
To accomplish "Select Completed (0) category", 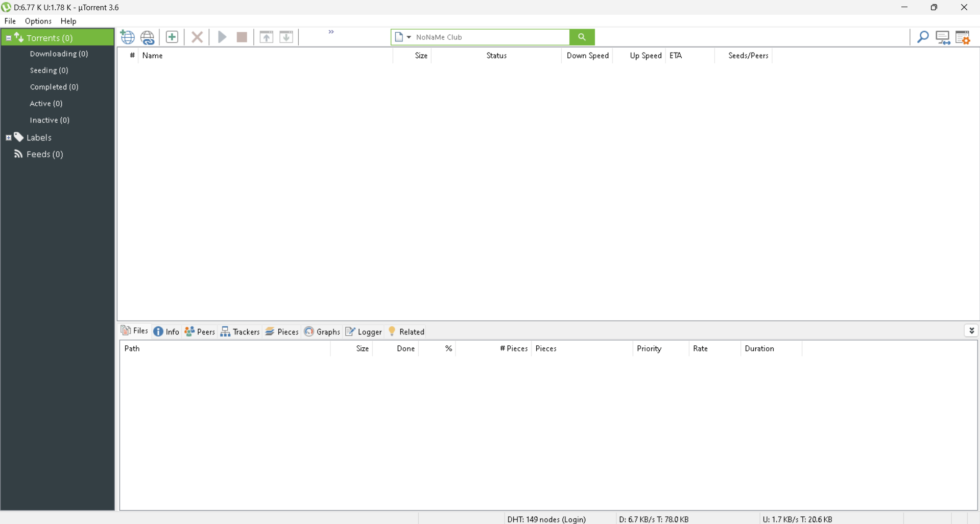I will click(54, 87).
